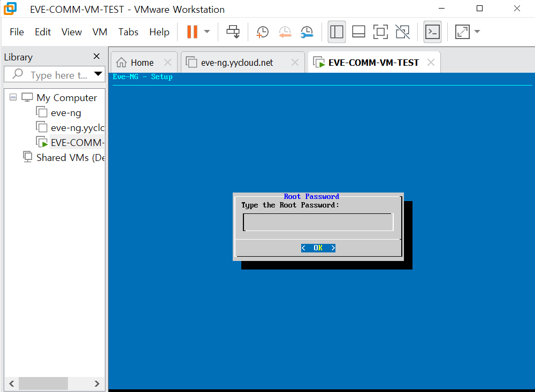Click the Library search input field
Viewport: 535px width, 392px height.
[55, 74]
